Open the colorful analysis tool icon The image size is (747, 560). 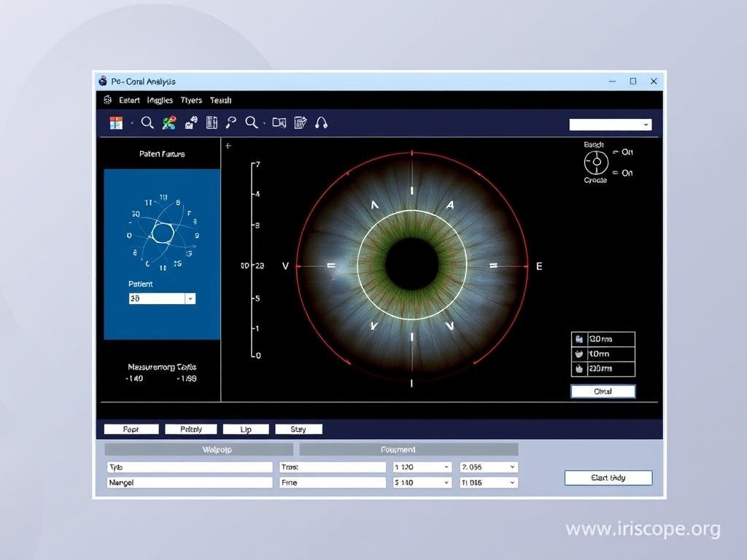click(168, 122)
